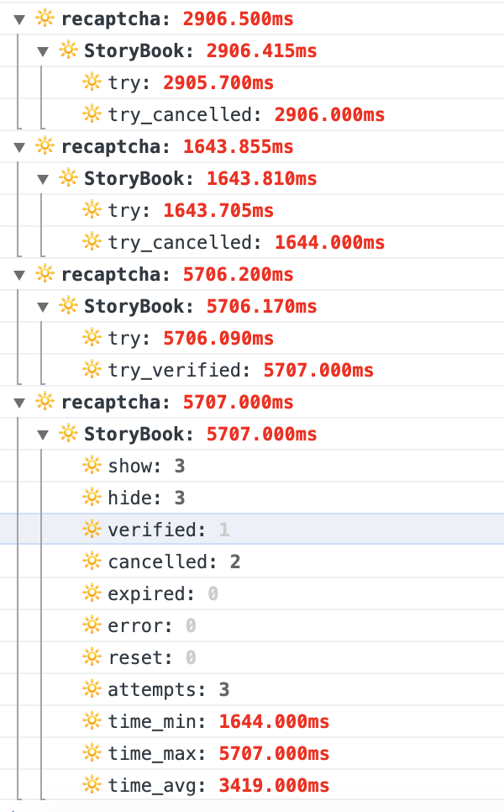The image size is (504, 812).
Task: Collapse StoryBook 1643.810ms subgroup
Action: (44, 179)
